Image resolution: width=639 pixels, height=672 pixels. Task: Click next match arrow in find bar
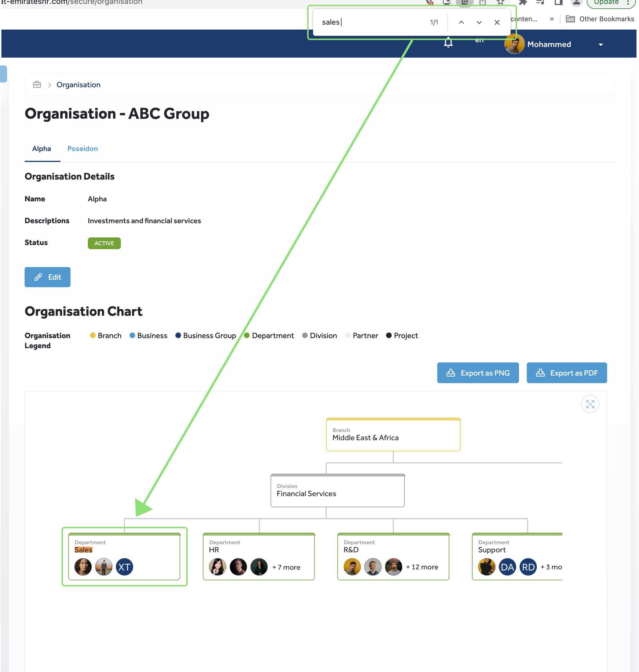[479, 22]
